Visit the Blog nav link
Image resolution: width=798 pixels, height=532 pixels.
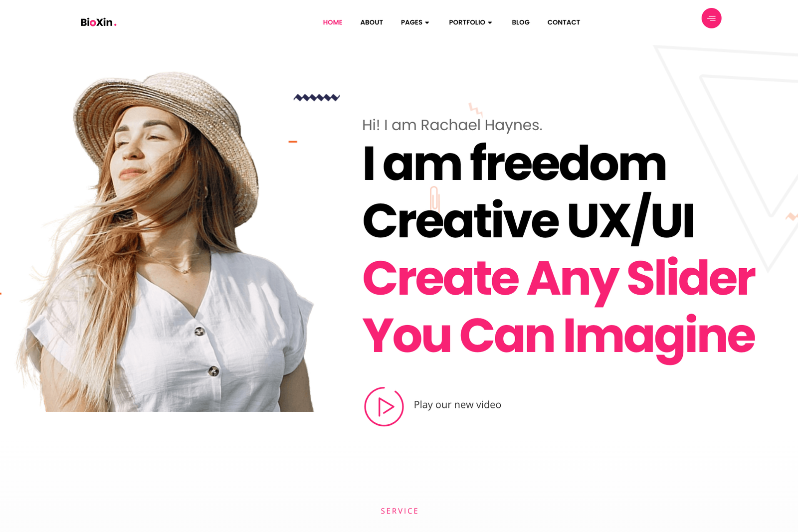521,22
